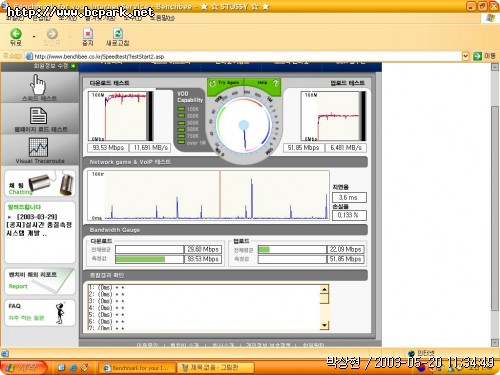Open the Chatting tin-can phone image

[50, 183]
